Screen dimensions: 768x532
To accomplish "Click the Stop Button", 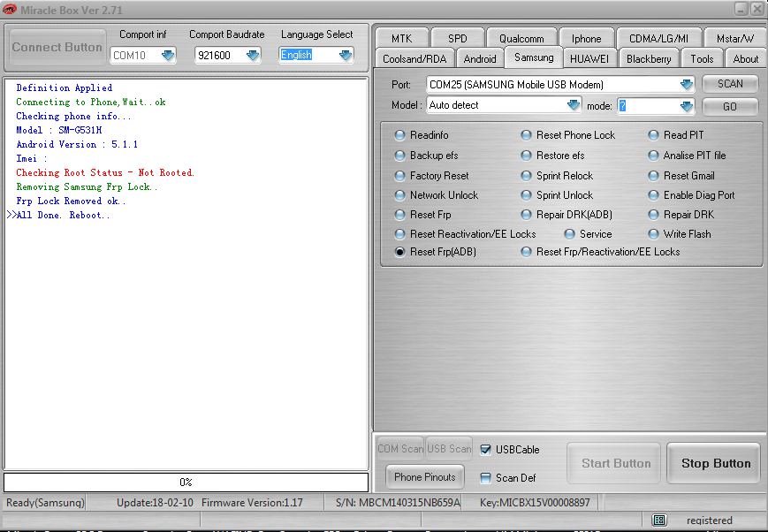I will tap(712, 462).
